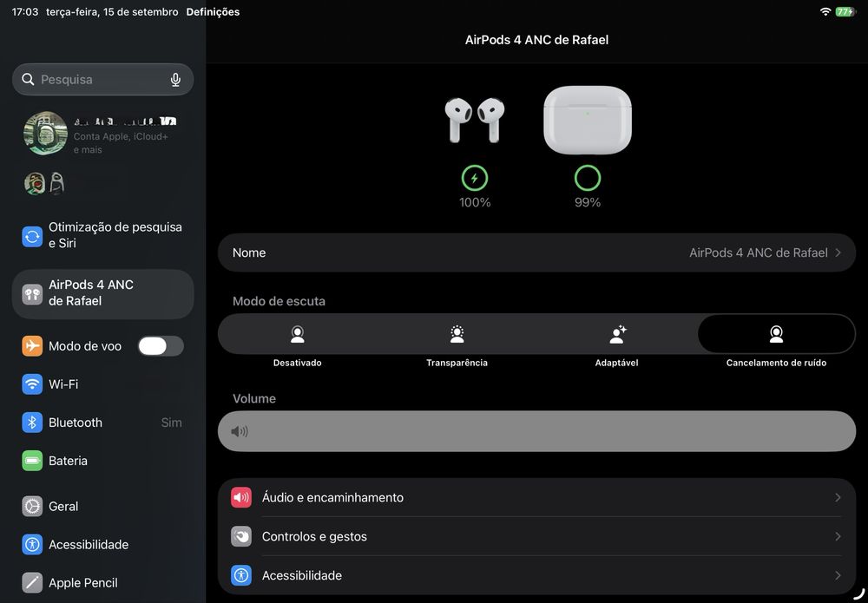
Task: Toggle the Modo de voo switch
Action: coord(161,346)
